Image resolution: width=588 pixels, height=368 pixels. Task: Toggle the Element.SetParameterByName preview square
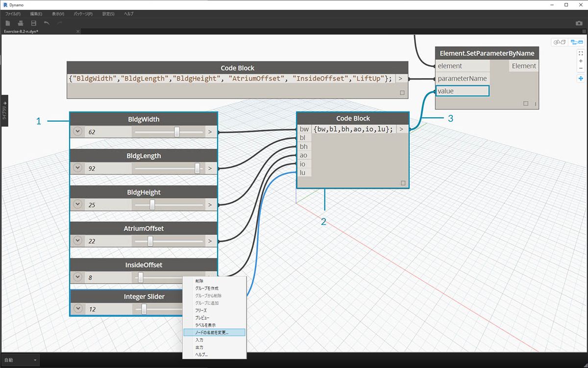[x=526, y=104]
